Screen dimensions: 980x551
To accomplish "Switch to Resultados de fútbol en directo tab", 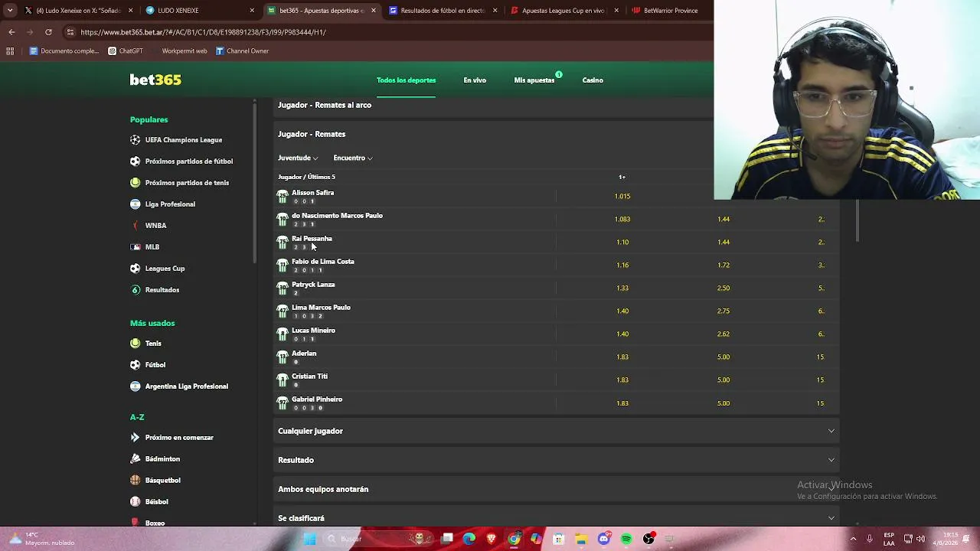I will point(443,11).
